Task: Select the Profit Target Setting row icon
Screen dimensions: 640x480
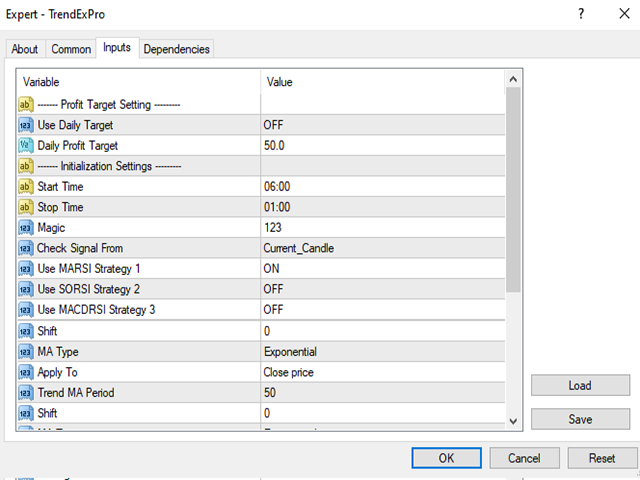Action: [25, 104]
